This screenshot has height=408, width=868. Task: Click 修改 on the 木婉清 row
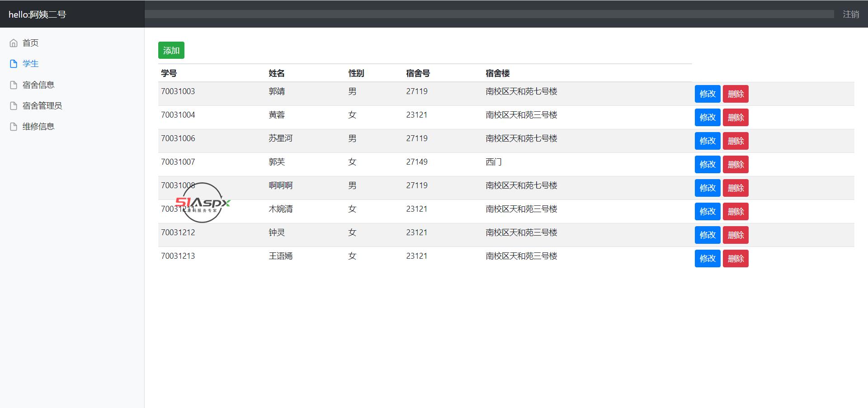click(x=707, y=212)
